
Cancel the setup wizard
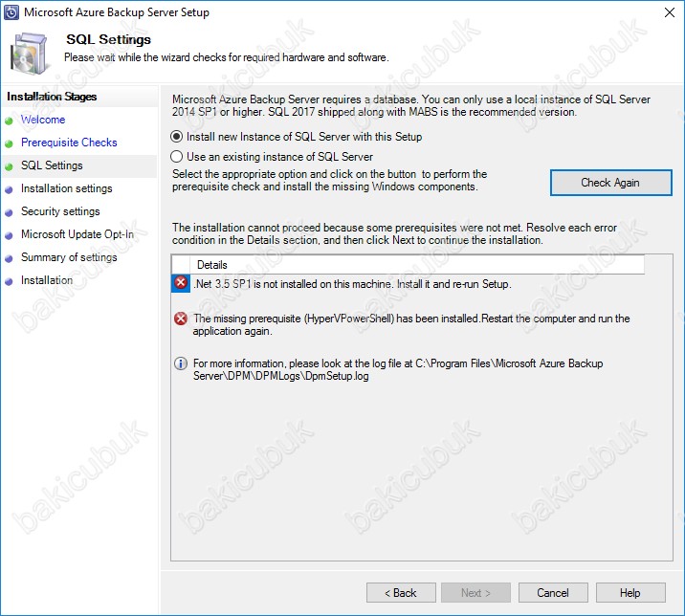tap(553, 593)
